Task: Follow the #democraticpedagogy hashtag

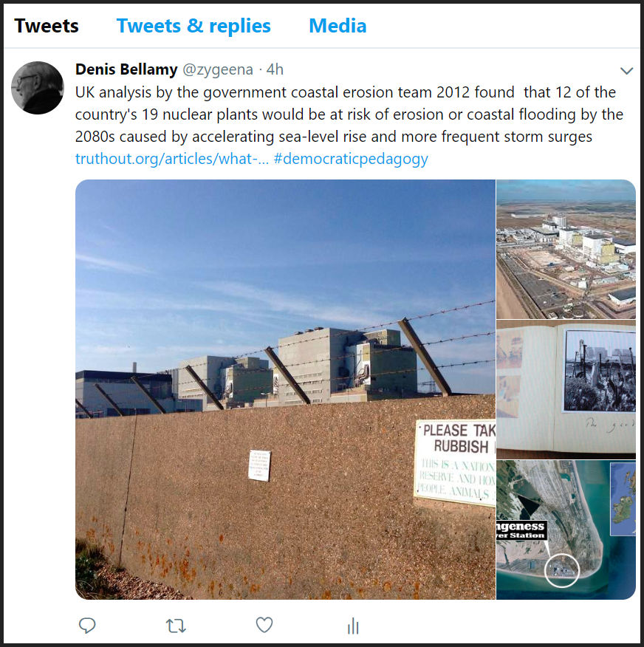Action: (351, 159)
